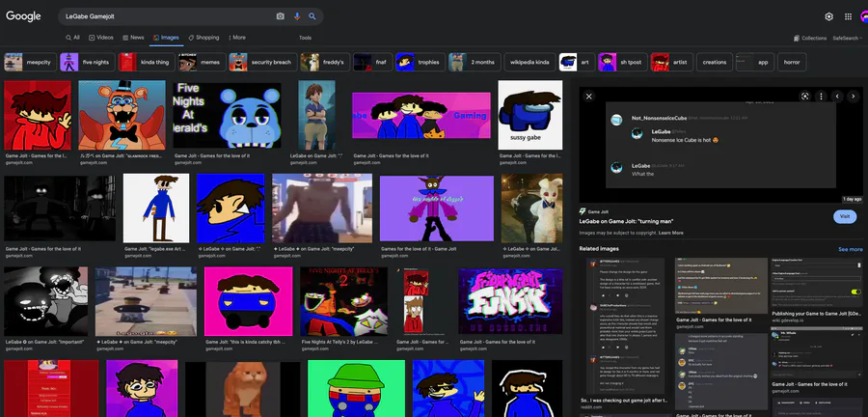Filter by the art chip
Image resolution: width=868 pixels, height=417 pixels.
point(577,62)
